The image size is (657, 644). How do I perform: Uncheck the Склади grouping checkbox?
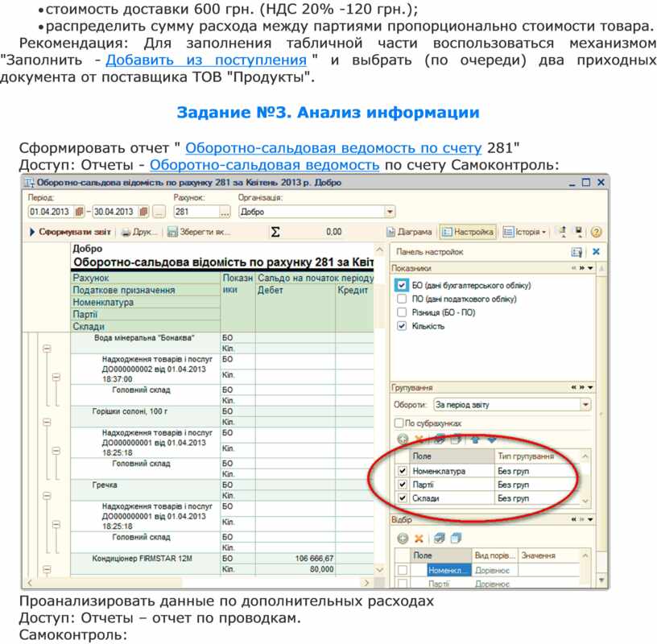coord(403,498)
